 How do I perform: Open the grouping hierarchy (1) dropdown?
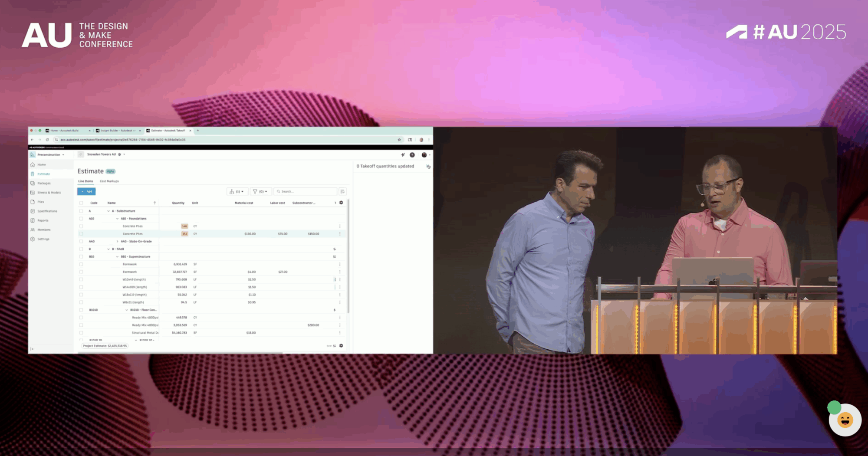pos(237,191)
